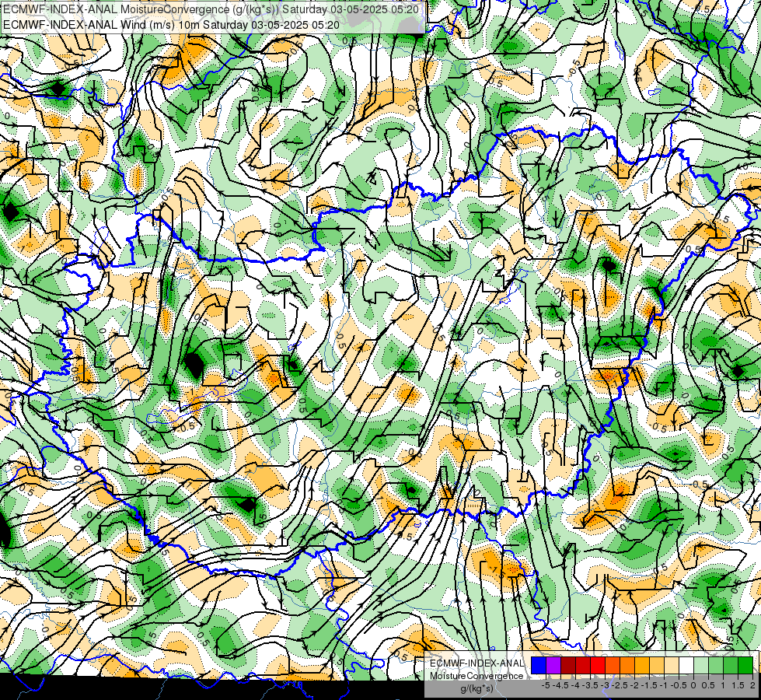This screenshot has height=700, width=761.
Task: Select legend swatch between -1.5 and -1 ticks
Action: (657, 666)
